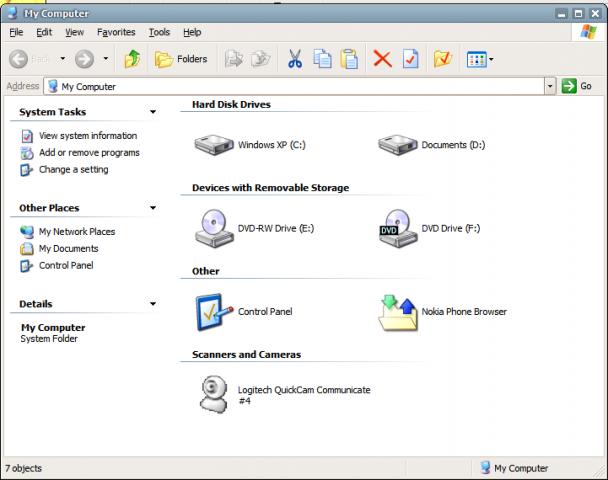This screenshot has height=480, width=608.
Task: Click Add or remove programs link
Action: [x=89, y=153]
